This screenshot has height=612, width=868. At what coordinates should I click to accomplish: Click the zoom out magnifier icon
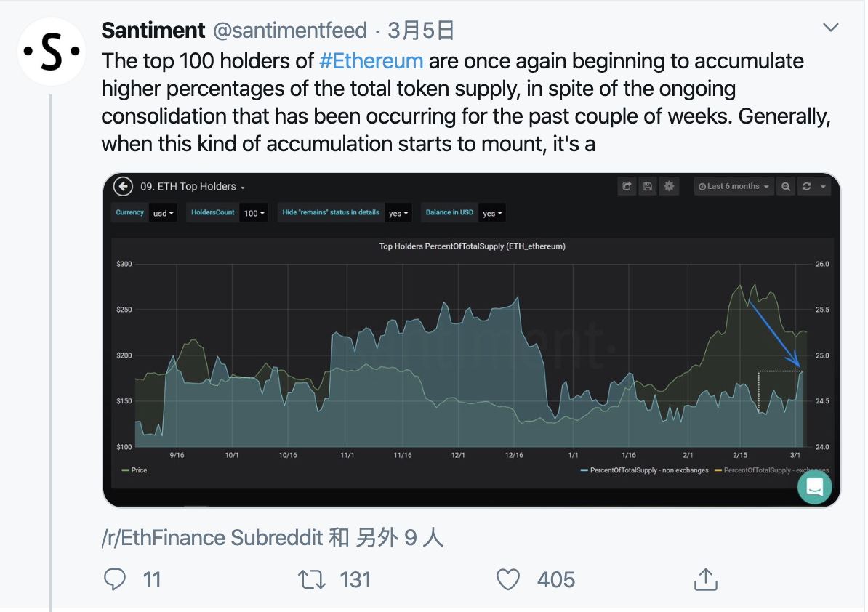click(x=786, y=187)
